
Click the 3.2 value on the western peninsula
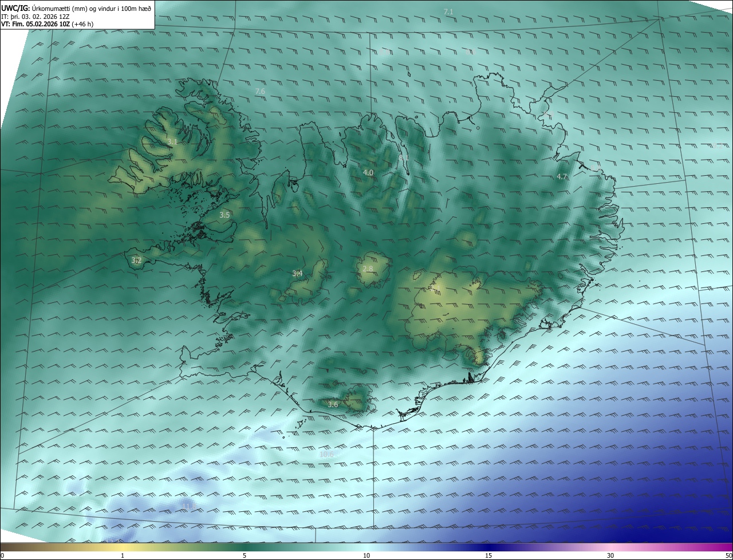[136, 261]
